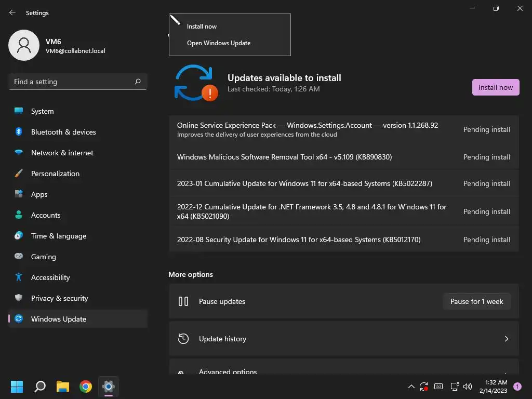This screenshot has width=532, height=399.
Task: Select Windows Update in sidebar
Action: click(78, 319)
